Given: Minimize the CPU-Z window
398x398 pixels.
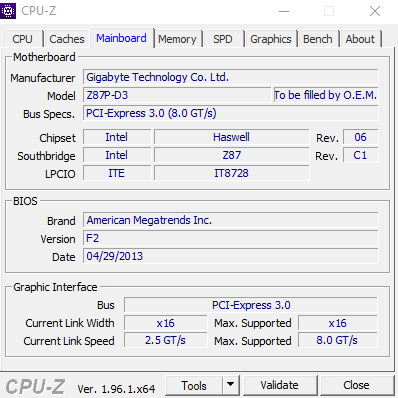Looking at the screenshot, I should (284, 11).
